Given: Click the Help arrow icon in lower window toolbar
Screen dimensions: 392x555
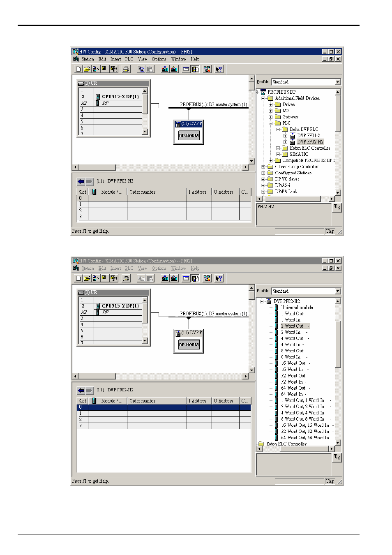Looking at the screenshot, I should click(x=219, y=278).
